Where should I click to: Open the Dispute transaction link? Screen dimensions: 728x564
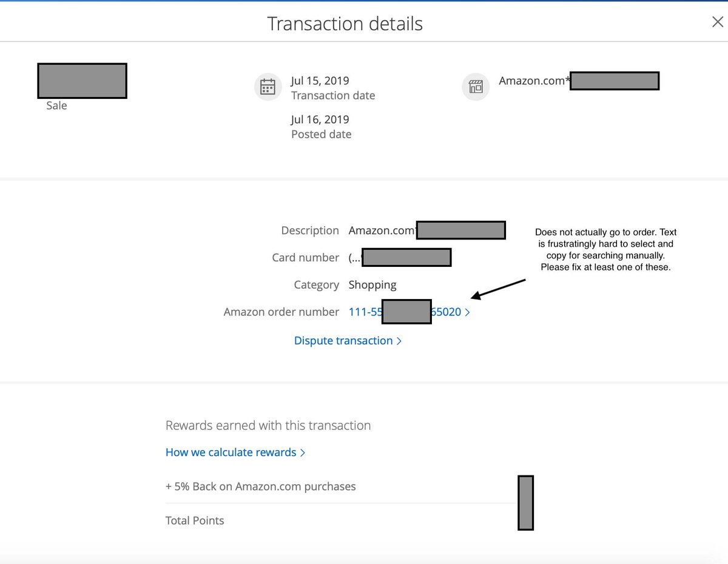(x=343, y=341)
